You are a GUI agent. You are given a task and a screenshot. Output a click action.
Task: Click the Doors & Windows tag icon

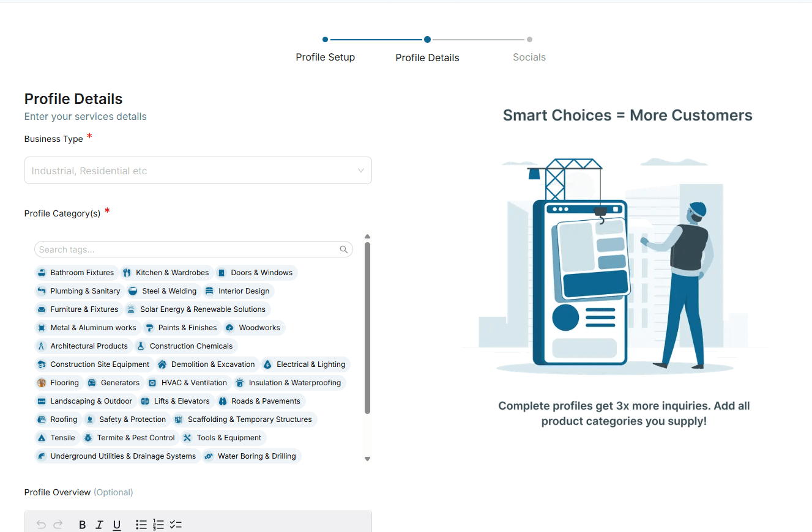[222, 273]
